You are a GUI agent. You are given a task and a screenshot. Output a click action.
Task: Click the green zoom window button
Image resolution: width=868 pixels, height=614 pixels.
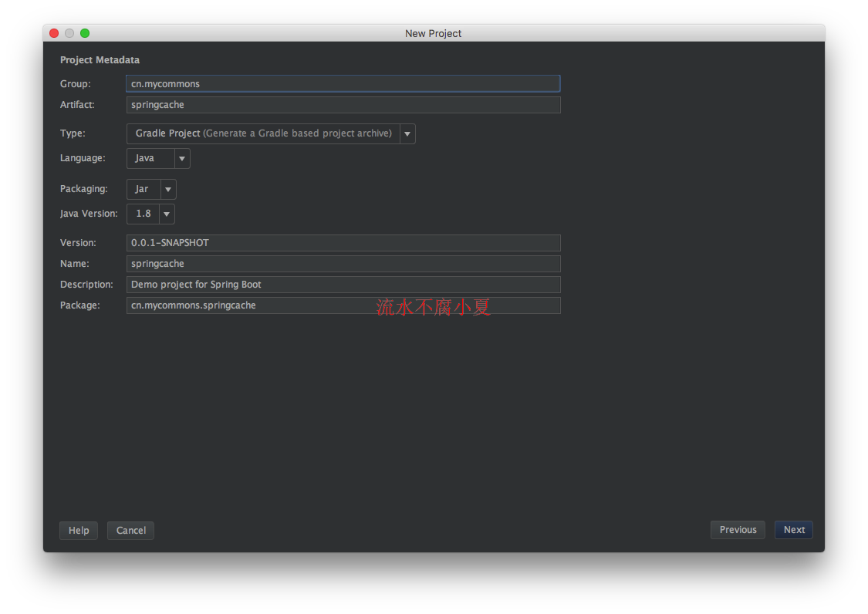coord(85,33)
